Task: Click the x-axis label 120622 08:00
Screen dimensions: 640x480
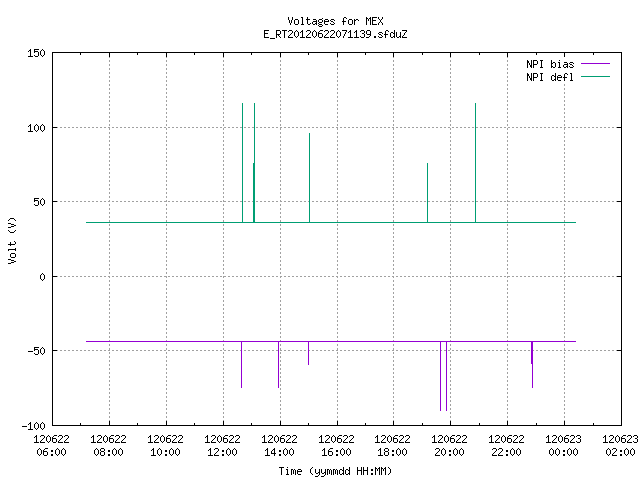Action: pos(109,446)
